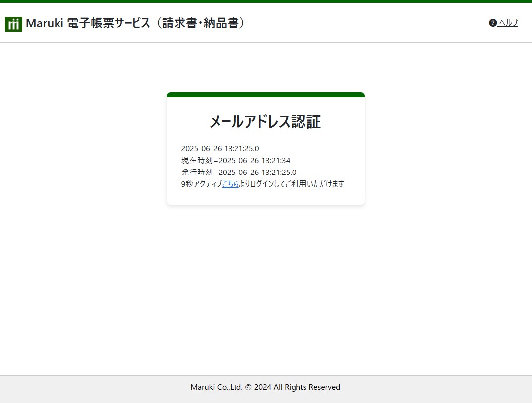The height and width of the screenshot is (403, 532).
Task: Click the よりログインしてご利用いただけます text
Action: click(292, 184)
